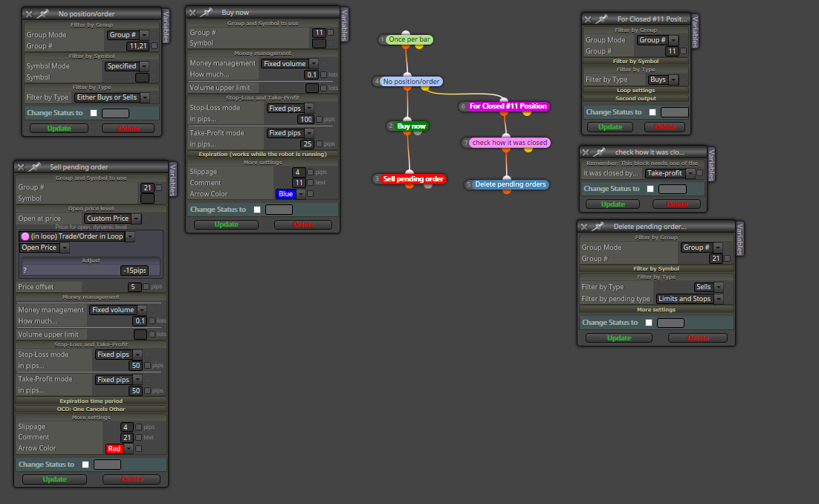Screen dimensions: 819x504
Task: Click Delete in For Closed #11 Position panel
Action: [x=665, y=127]
